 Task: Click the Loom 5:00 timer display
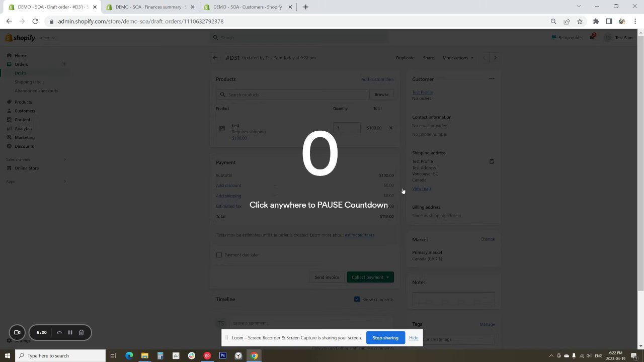(x=42, y=332)
